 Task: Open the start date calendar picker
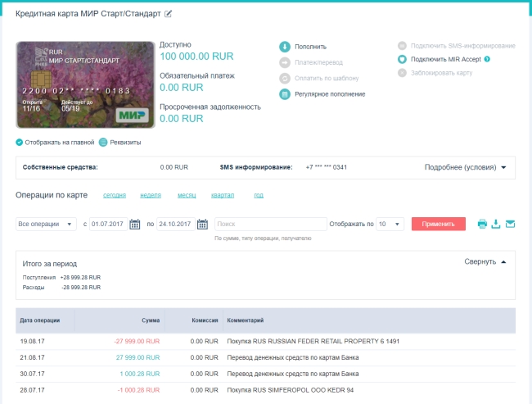click(x=135, y=225)
